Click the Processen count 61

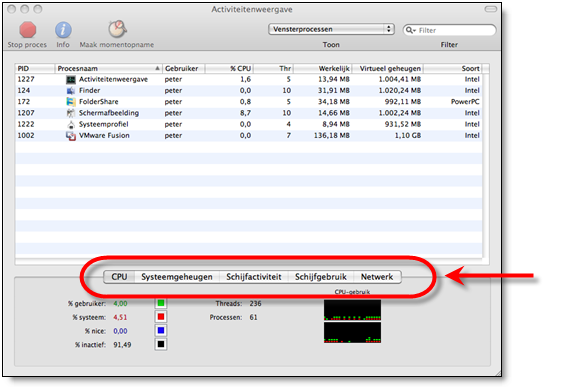pos(253,317)
